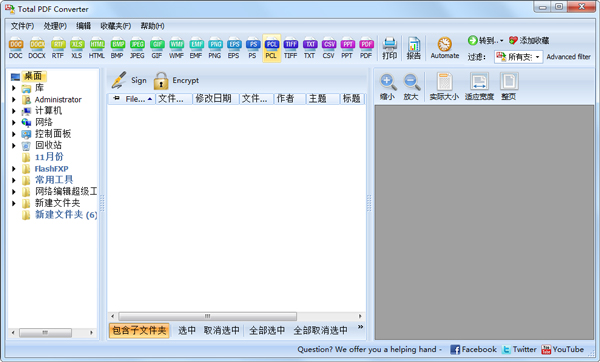
Task: Fit preview with 适应宽度
Action: 479,87
